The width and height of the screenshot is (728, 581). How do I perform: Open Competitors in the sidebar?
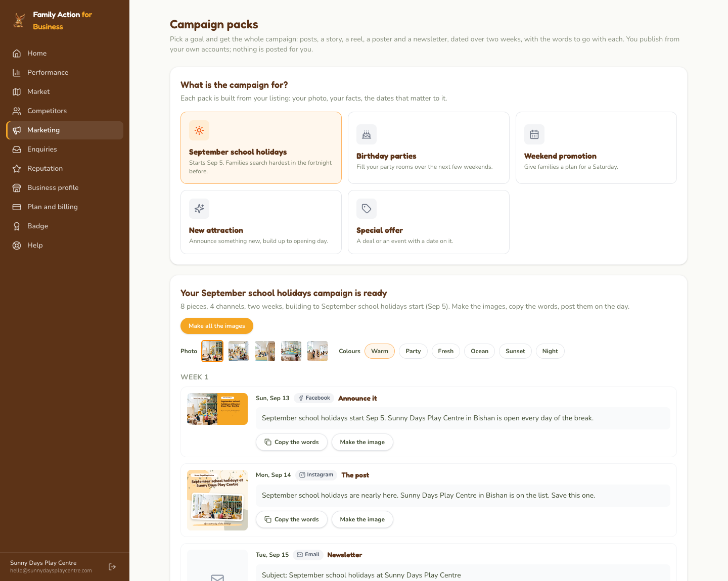(65, 111)
